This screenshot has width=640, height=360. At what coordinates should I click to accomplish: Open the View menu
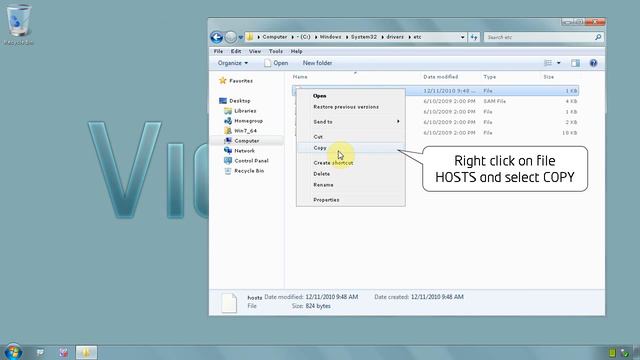[255, 51]
